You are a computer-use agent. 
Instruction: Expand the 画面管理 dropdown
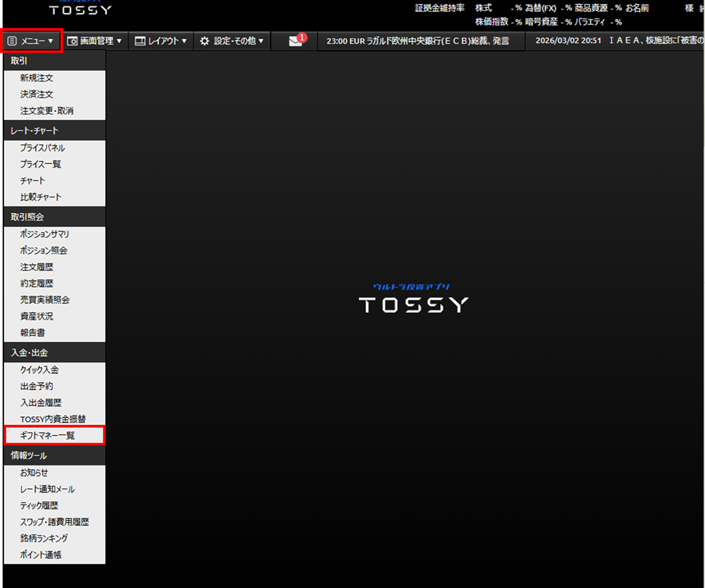pyautogui.click(x=95, y=41)
